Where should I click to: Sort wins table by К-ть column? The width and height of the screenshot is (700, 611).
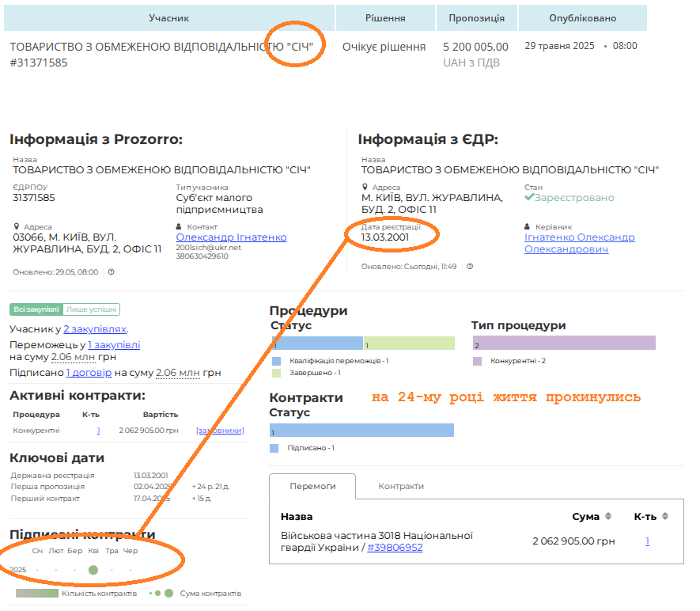(x=665, y=517)
